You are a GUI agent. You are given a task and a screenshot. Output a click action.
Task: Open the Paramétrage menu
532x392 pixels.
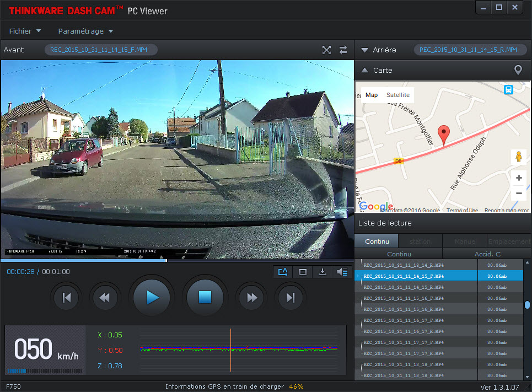click(85, 31)
